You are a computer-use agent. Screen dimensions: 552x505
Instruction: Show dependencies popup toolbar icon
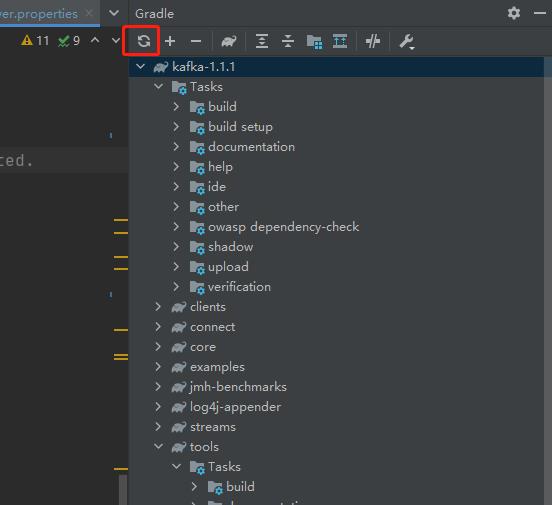point(314,42)
